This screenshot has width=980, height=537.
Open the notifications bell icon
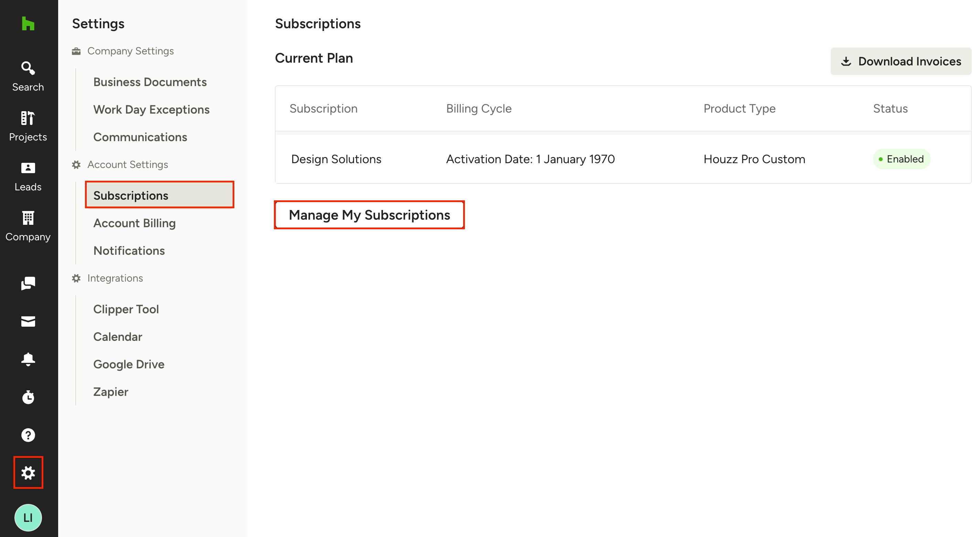click(28, 359)
